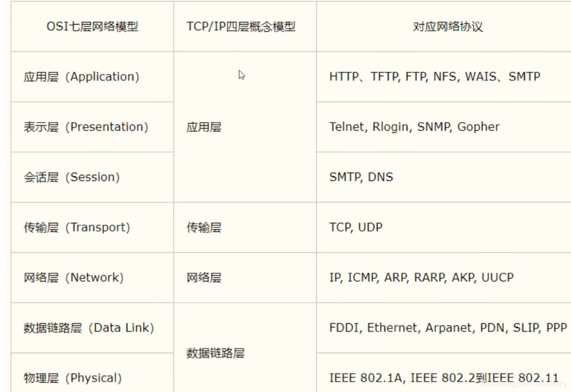Screen dimensions: 571x392
Task: Click the 'IEEE 802.1A, IEEE 802.2' protocol cell
Action: click(x=444, y=373)
